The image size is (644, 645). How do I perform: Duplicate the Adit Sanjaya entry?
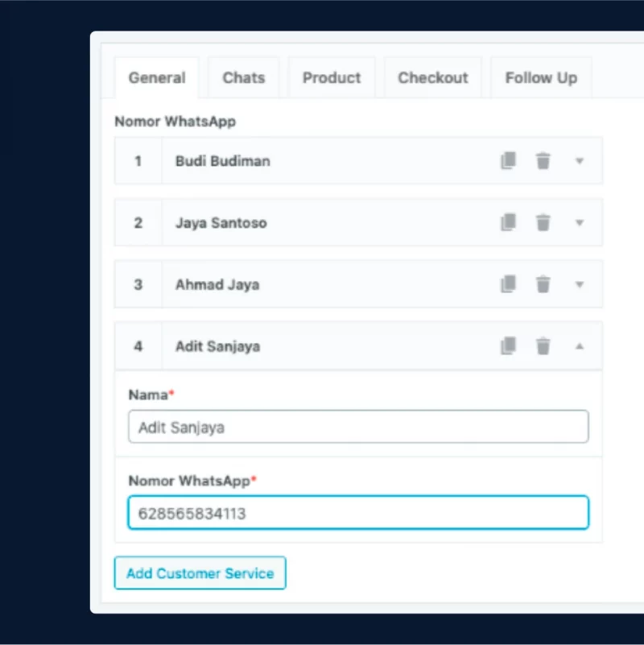(508, 346)
